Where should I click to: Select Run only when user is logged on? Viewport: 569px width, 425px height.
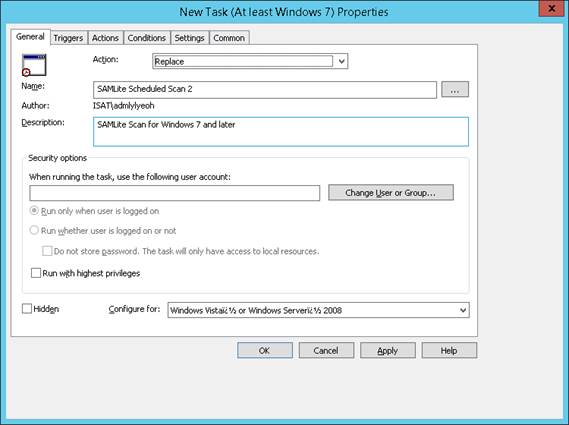34,211
